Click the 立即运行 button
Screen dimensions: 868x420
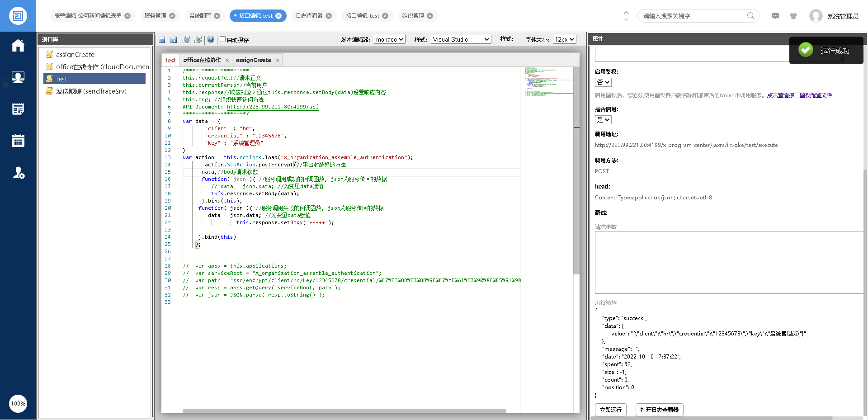point(610,410)
